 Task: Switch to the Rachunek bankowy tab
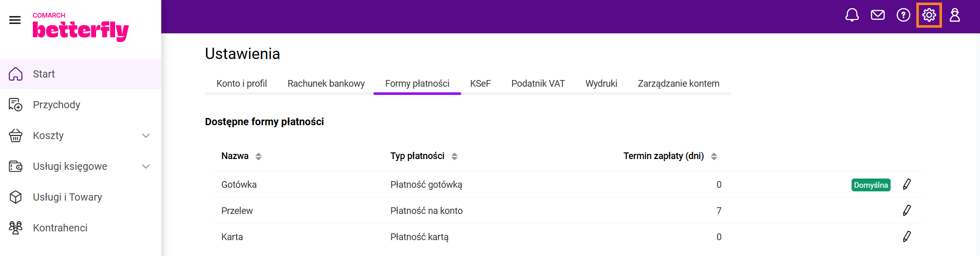326,84
